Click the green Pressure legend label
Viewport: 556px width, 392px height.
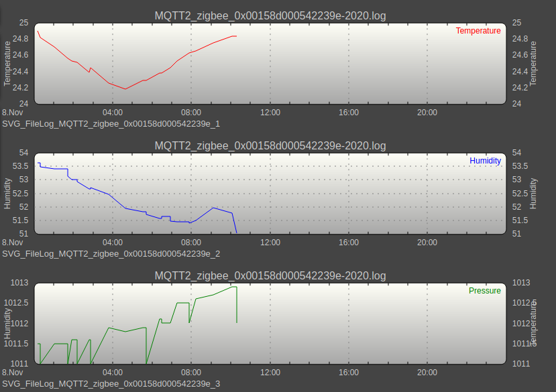tap(485, 291)
